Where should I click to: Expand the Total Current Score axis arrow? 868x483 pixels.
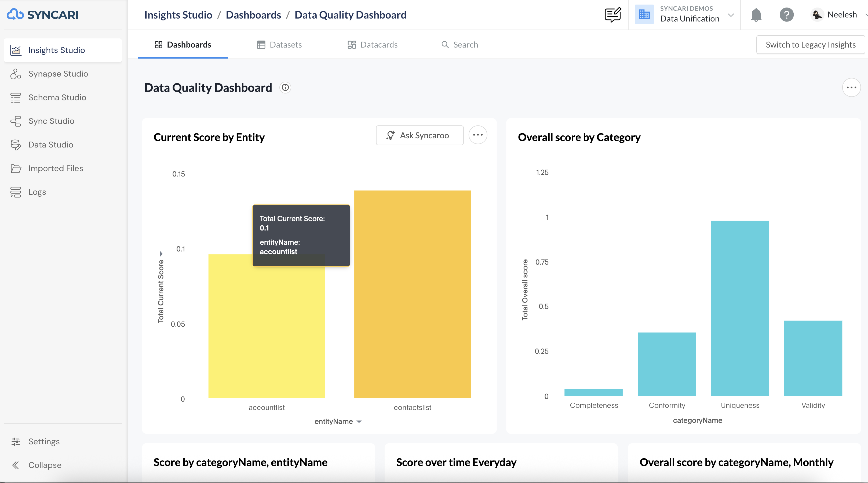coord(161,254)
